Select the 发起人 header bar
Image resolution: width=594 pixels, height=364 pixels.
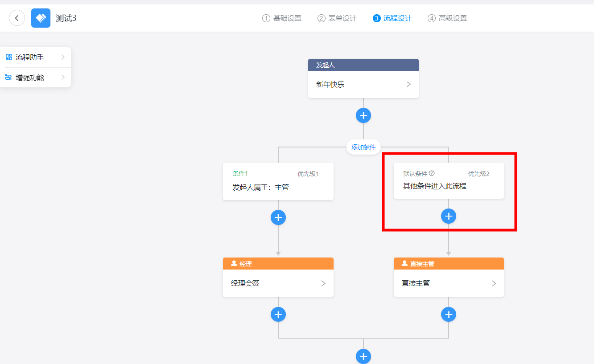[x=363, y=65]
